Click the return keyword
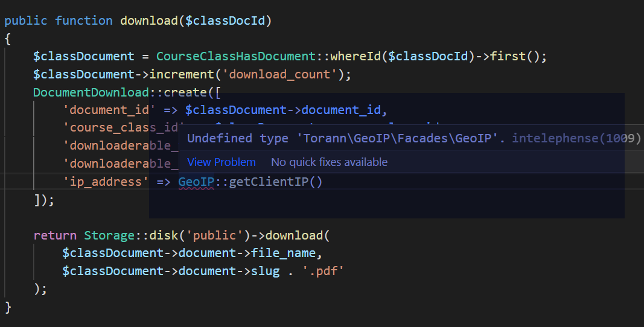Image resolution: width=644 pixels, height=327 pixels. (x=55, y=235)
